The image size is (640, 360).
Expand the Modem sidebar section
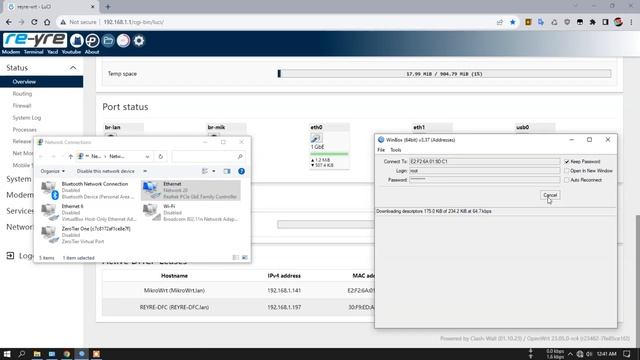[20, 195]
